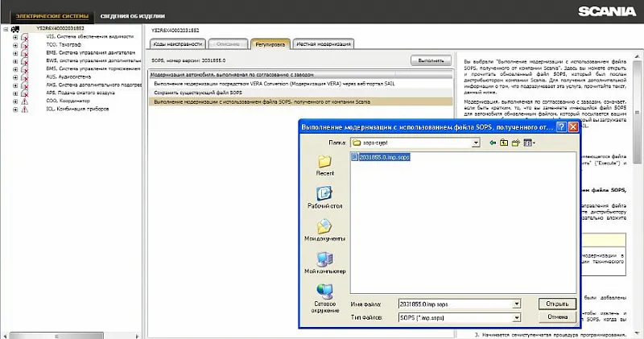
Task: Select the BWS system tree label
Action: coord(93,61)
